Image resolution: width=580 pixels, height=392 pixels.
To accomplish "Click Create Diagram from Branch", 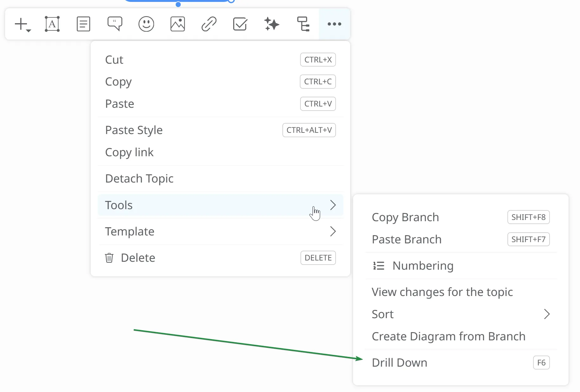I will coord(460,336).
